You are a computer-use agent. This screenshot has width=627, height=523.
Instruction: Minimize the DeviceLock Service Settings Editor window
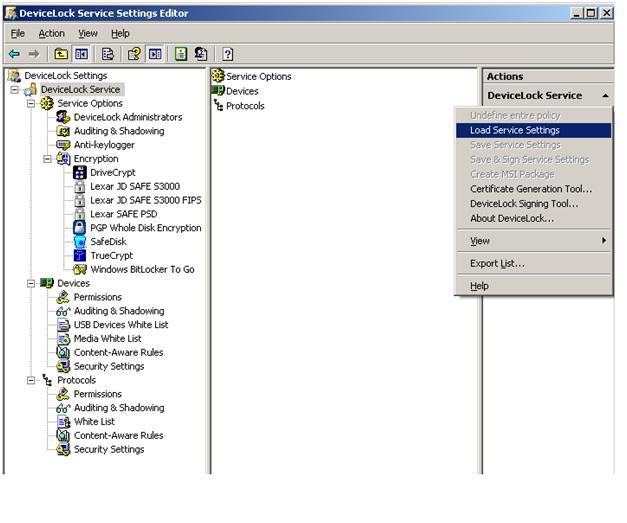(x=577, y=13)
